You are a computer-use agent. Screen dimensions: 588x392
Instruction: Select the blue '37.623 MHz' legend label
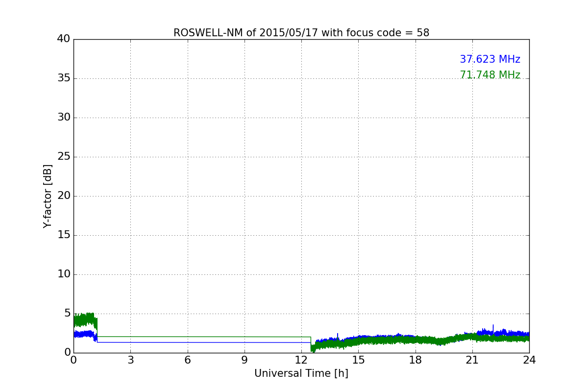coord(490,59)
